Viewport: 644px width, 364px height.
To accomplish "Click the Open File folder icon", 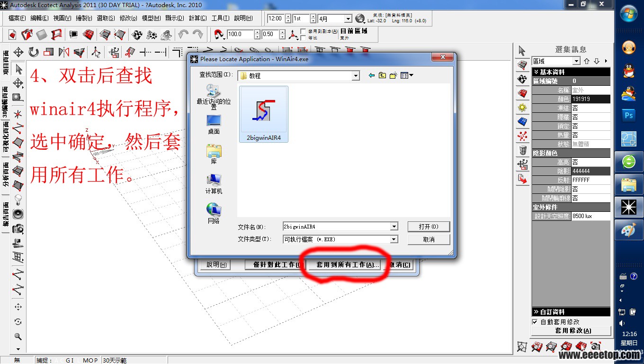I will (27, 35).
